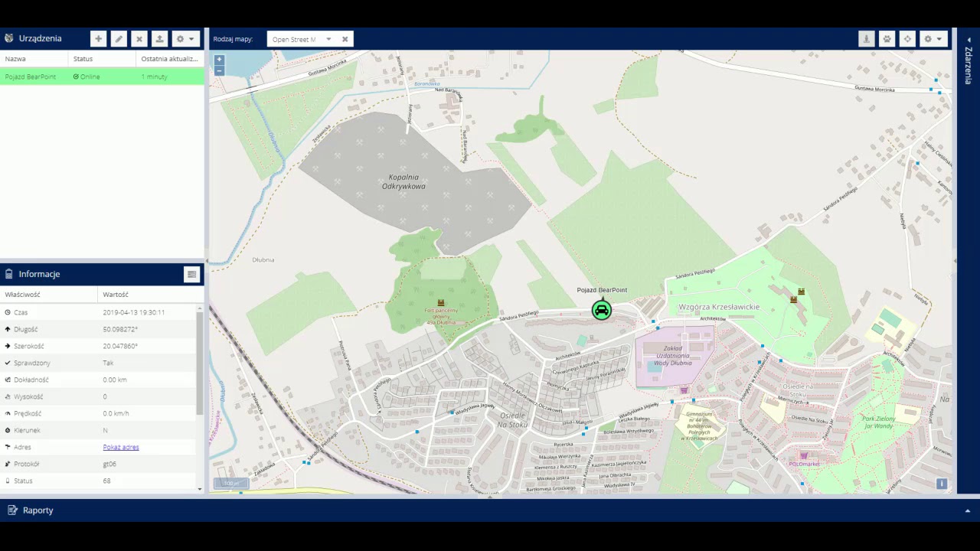Click the Urządzenia panel title

(x=41, y=38)
